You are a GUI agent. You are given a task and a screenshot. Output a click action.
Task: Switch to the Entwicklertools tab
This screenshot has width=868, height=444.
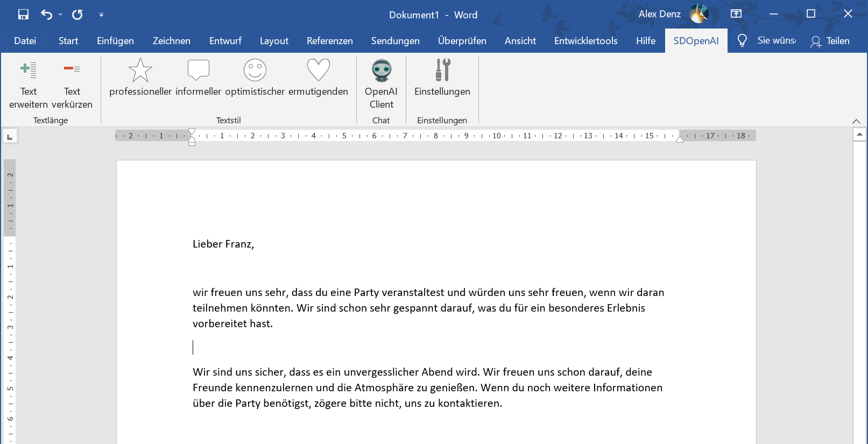point(586,41)
